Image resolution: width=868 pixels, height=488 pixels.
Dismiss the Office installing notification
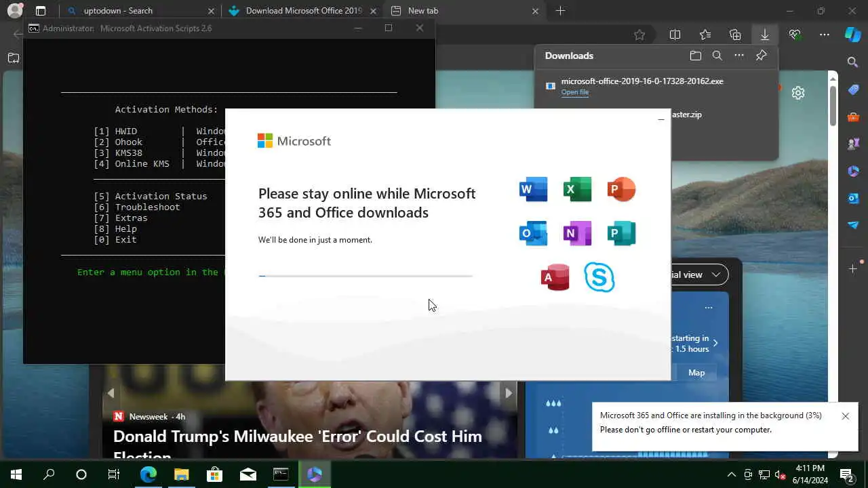(845, 416)
